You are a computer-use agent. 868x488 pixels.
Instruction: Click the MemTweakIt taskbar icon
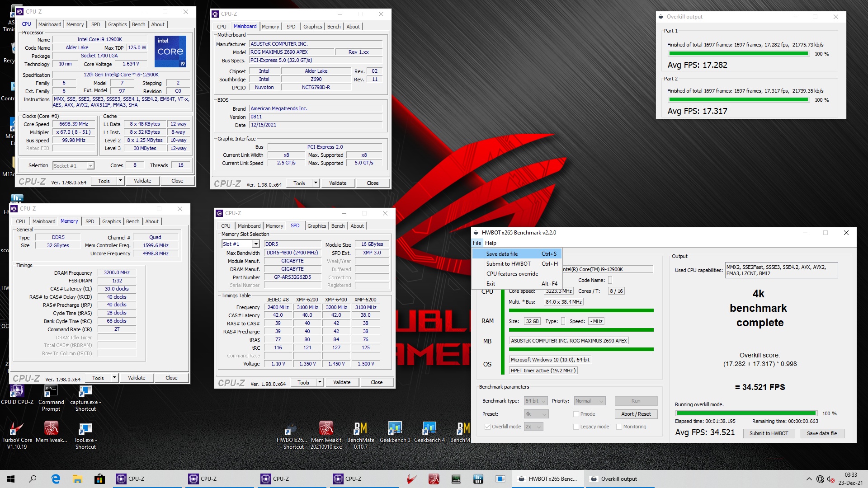pos(434,479)
